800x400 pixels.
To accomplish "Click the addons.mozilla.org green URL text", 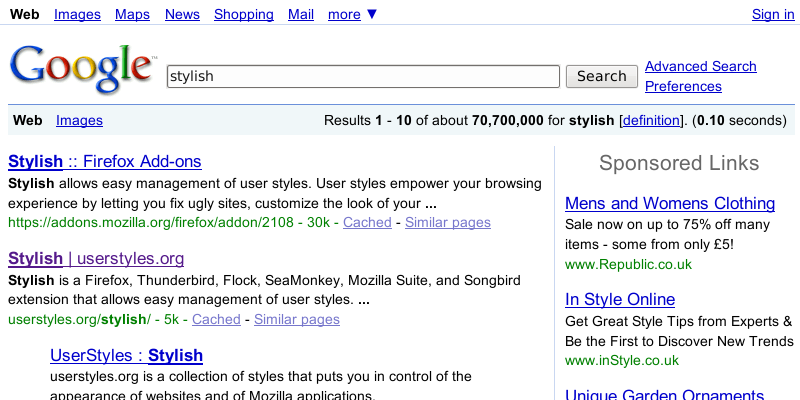I will (151, 222).
